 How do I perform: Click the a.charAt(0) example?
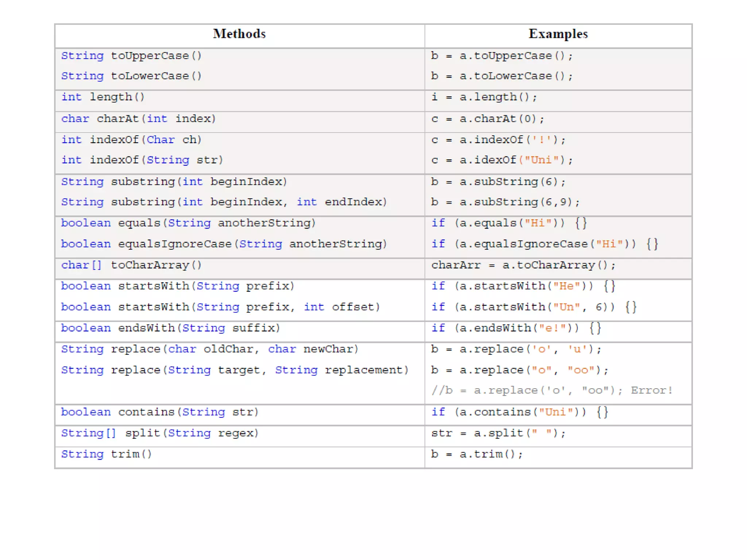[x=488, y=119]
